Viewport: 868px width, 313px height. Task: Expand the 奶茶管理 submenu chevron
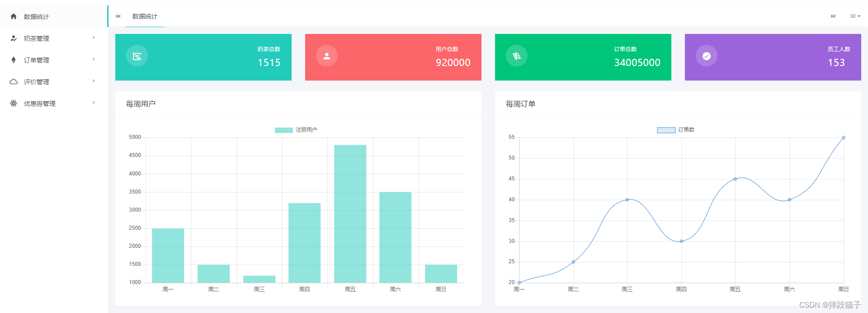point(94,38)
